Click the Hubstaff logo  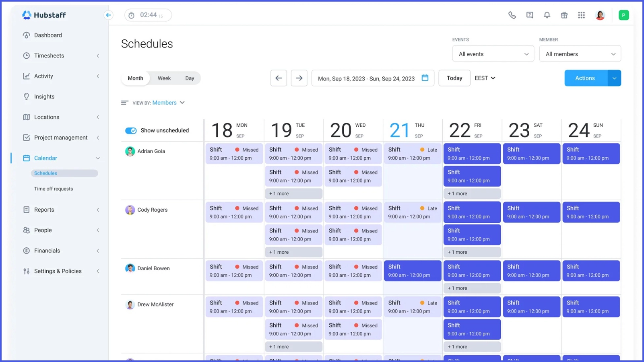44,15
